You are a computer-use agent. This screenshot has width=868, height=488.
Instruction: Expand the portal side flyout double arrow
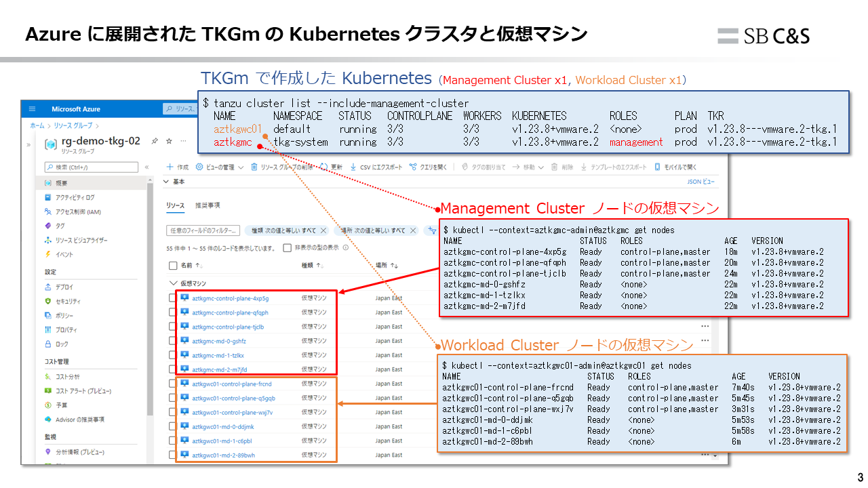click(28, 144)
